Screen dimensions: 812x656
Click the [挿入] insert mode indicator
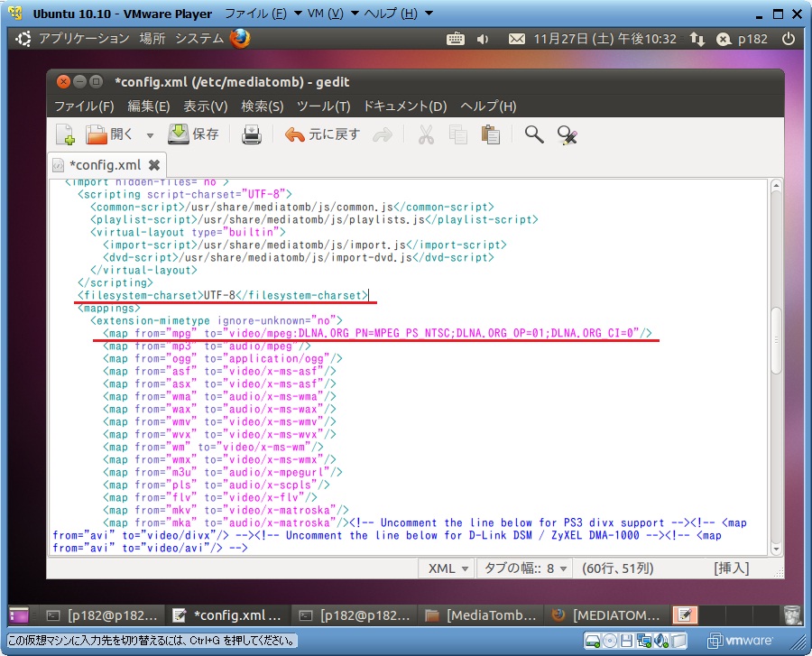(x=731, y=568)
